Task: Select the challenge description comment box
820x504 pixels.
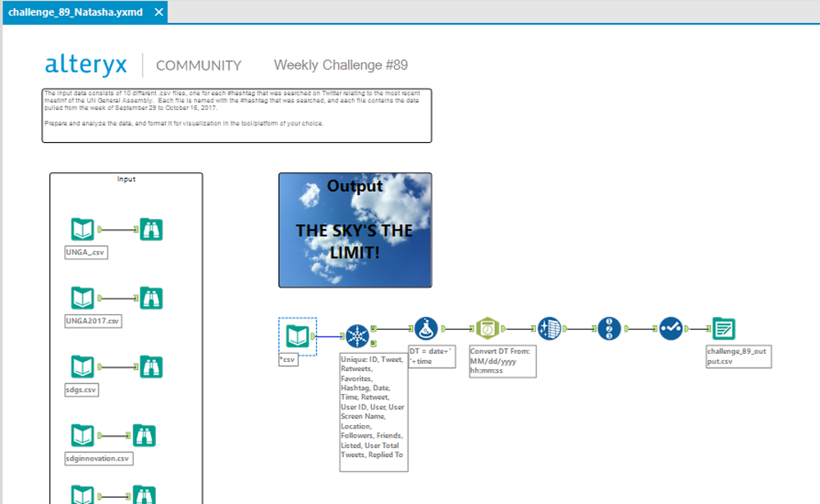Action: pyautogui.click(x=237, y=116)
